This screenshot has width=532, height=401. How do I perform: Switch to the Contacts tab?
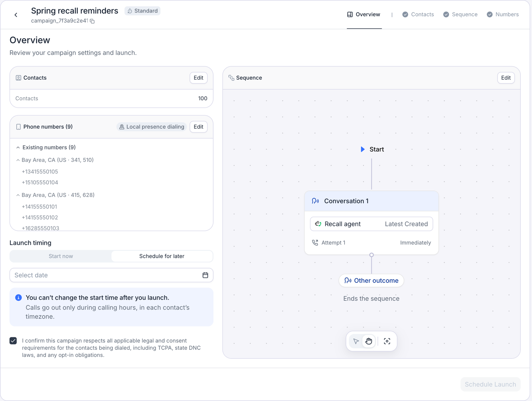coord(418,14)
